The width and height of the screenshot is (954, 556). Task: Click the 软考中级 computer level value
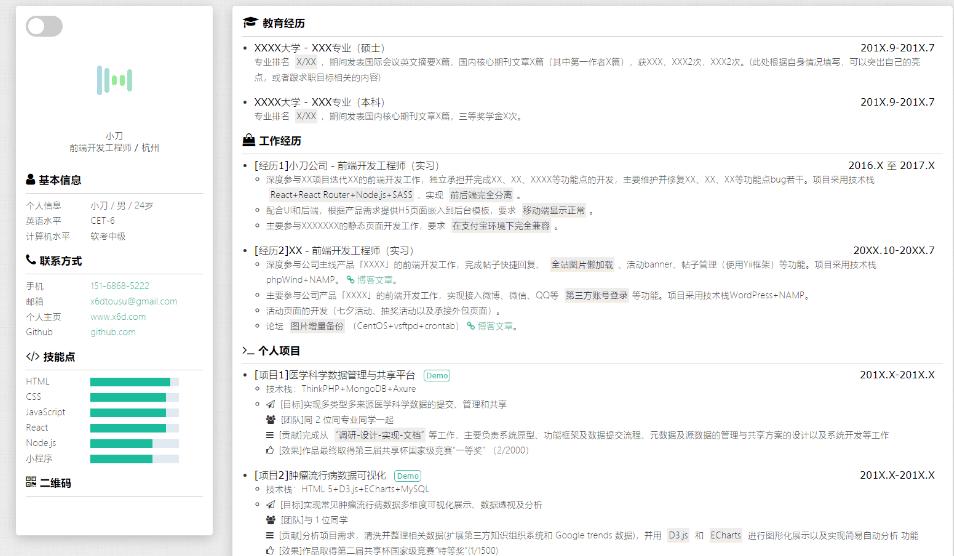pyautogui.click(x=108, y=236)
